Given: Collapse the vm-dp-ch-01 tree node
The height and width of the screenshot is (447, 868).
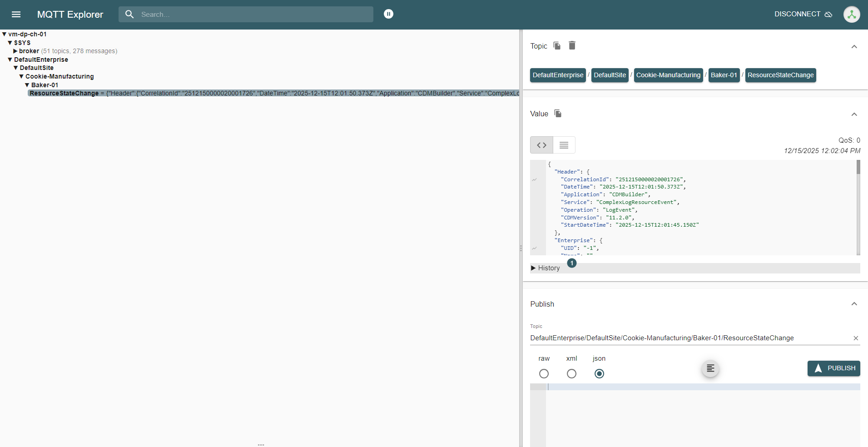Looking at the screenshot, I should pos(4,34).
